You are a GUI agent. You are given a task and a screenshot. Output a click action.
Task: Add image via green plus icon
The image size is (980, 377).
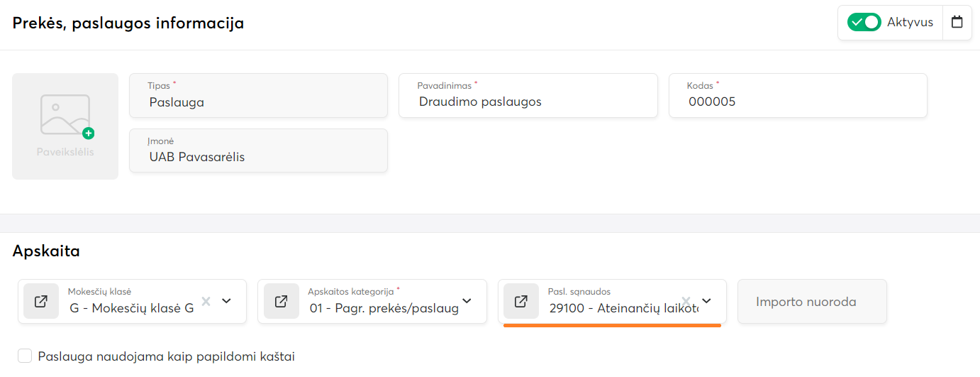click(x=88, y=133)
